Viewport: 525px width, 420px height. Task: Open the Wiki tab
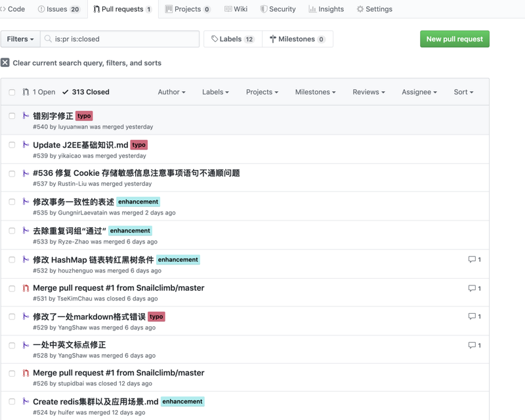[236, 9]
